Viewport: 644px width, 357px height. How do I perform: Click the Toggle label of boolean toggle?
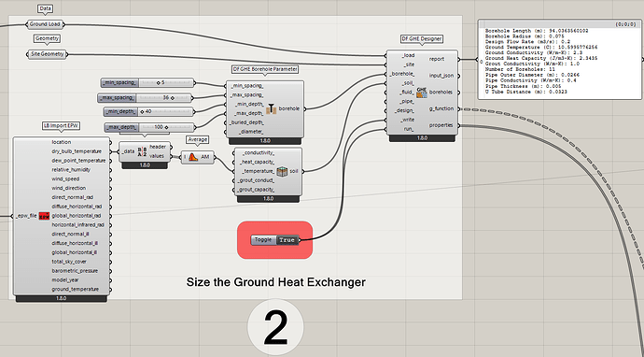(263, 240)
